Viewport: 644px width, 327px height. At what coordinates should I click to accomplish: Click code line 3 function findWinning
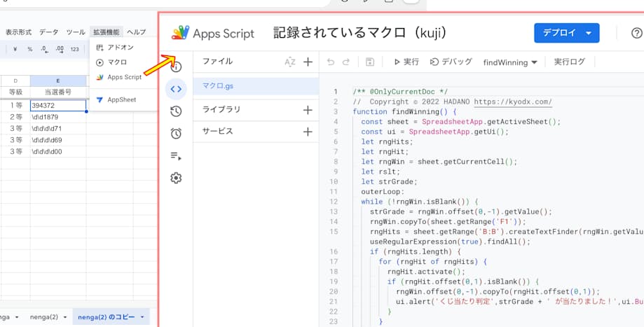404,111
